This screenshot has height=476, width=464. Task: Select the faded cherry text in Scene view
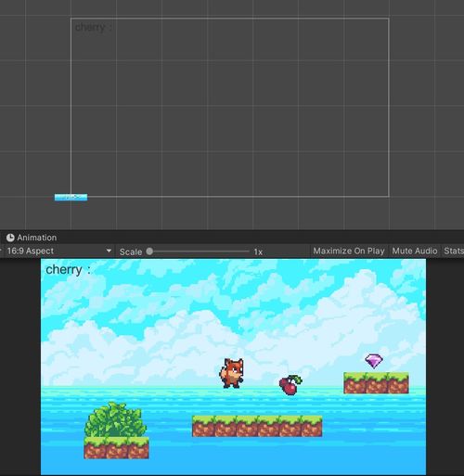click(93, 27)
